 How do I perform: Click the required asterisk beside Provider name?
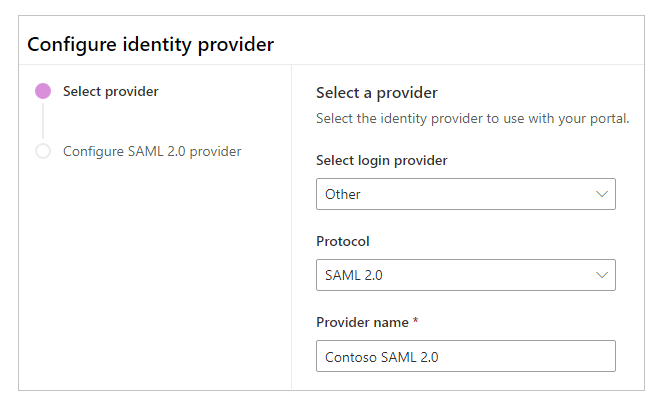(x=415, y=322)
